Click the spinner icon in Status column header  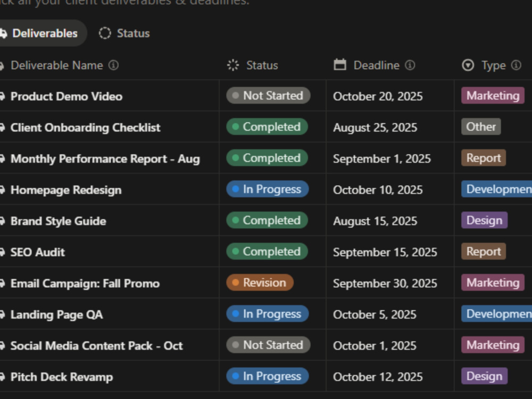pos(233,65)
